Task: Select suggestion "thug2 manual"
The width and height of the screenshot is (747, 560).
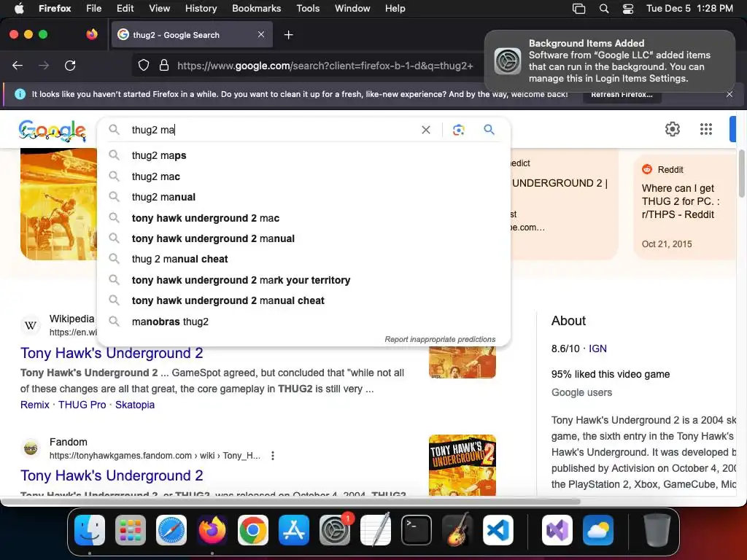Action: click(303, 197)
